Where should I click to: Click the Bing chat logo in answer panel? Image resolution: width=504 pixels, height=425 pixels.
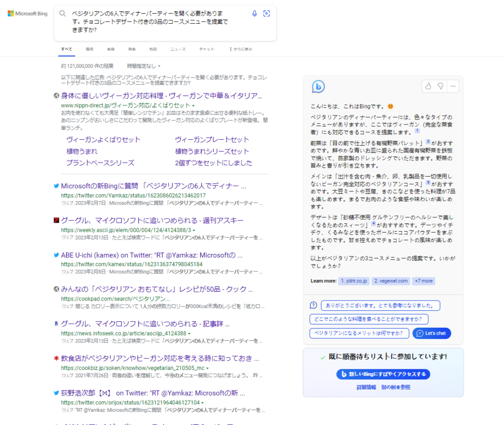(x=318, y=87)
